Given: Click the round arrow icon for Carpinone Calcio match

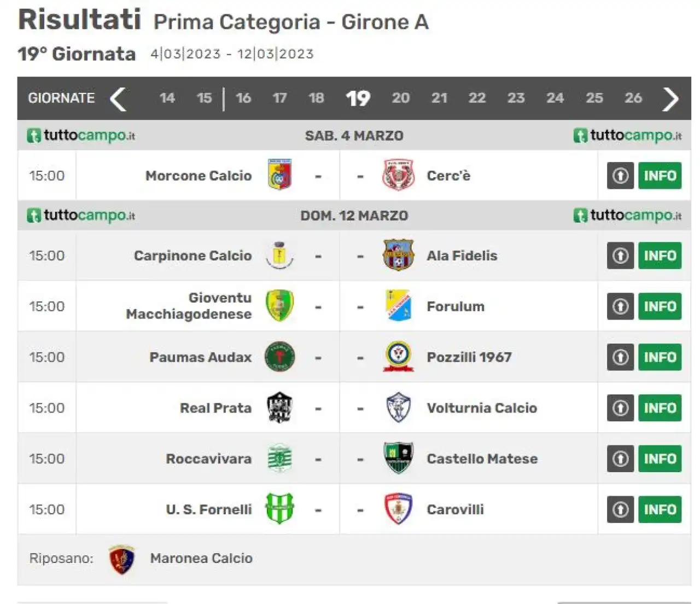Looking at the screenshot, I should [x=620, y=255].
